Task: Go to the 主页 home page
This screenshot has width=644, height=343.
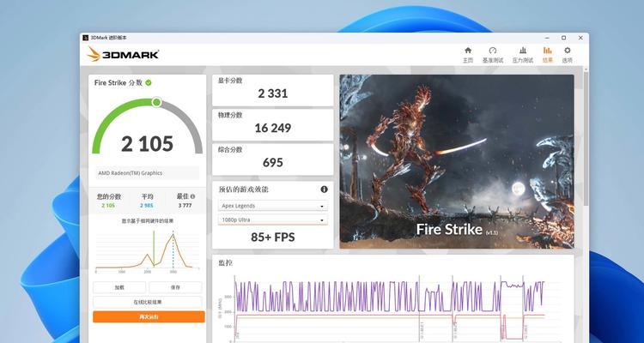Action: (468, 55)
